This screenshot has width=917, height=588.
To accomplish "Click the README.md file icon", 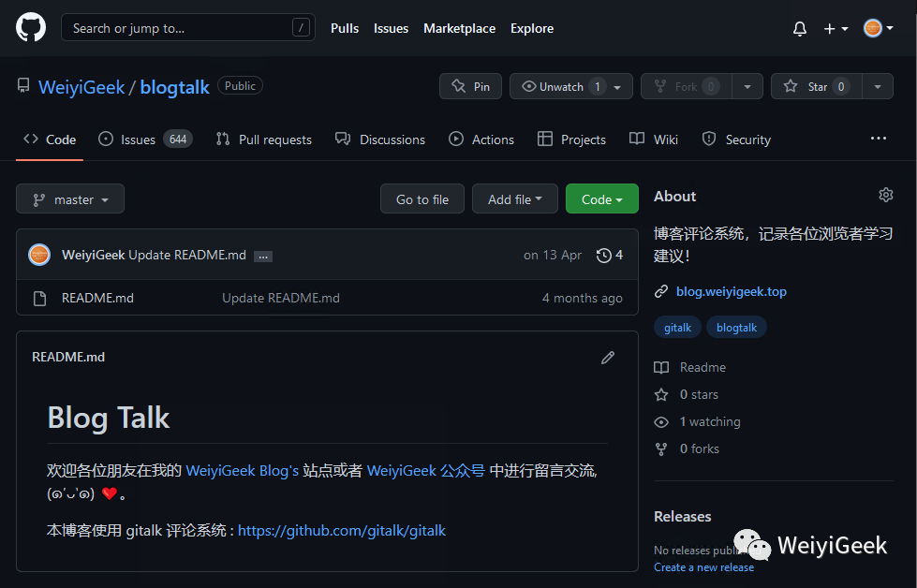I will (39, 299).
